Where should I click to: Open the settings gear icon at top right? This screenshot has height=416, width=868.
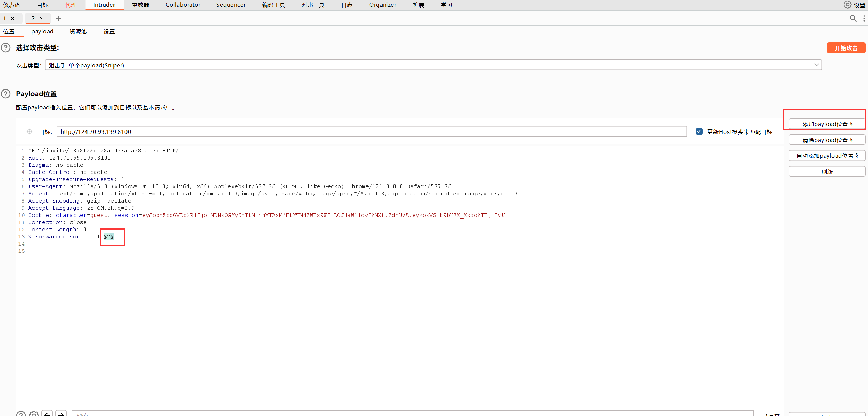point(847,5)
